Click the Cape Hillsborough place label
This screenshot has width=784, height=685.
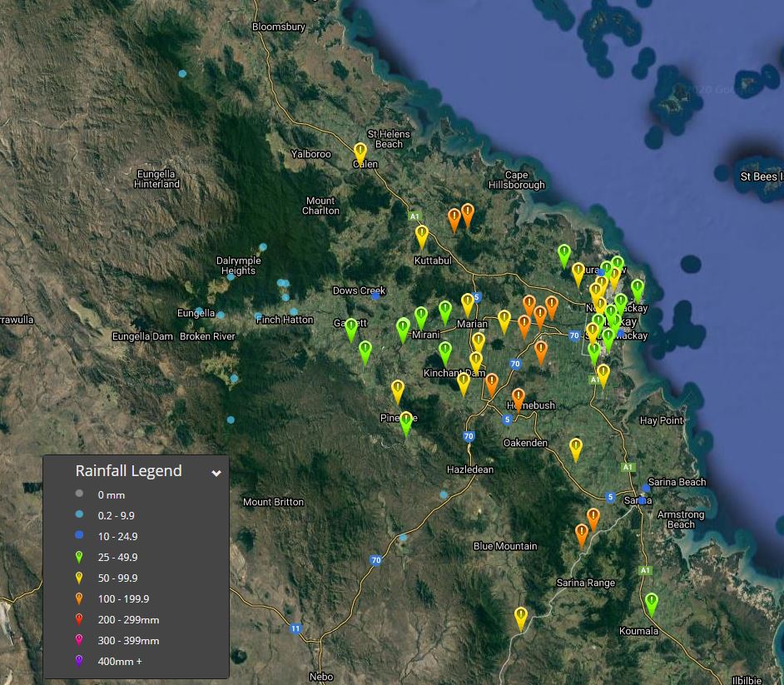coord(516,180)
